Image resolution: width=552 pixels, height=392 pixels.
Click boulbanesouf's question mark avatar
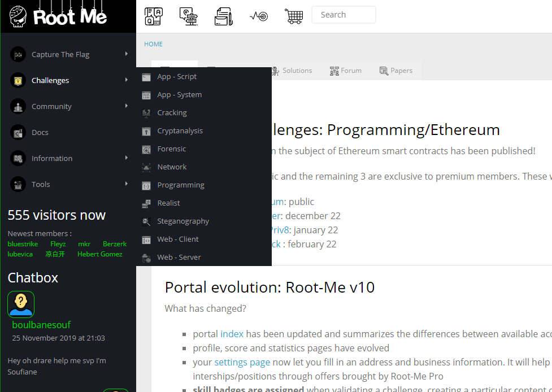point(21,304)
